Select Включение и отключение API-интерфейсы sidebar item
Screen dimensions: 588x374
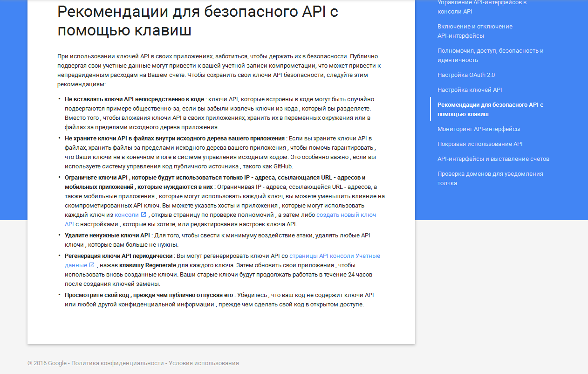475,31
